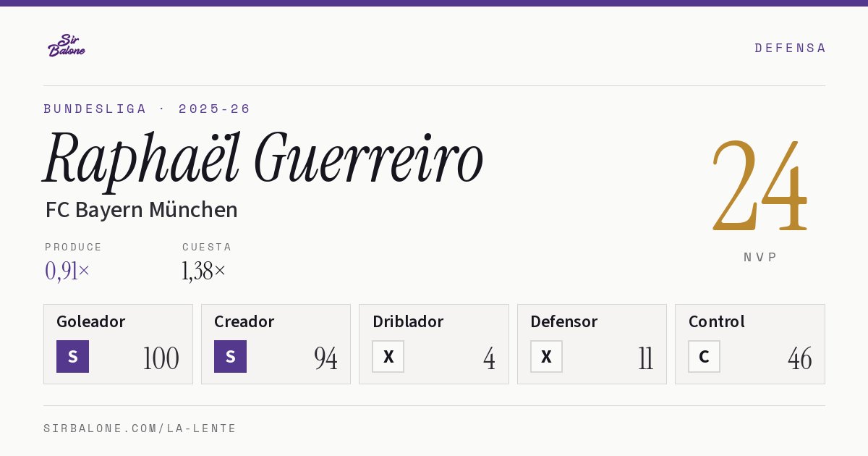Click the Produce value 0,91×
868x456 pixels.
pyautogui.click(x=67, y=271)
